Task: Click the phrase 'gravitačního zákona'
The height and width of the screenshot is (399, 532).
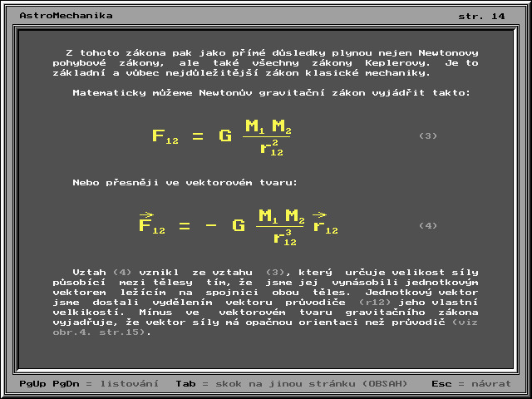Action: click(412, 313)
